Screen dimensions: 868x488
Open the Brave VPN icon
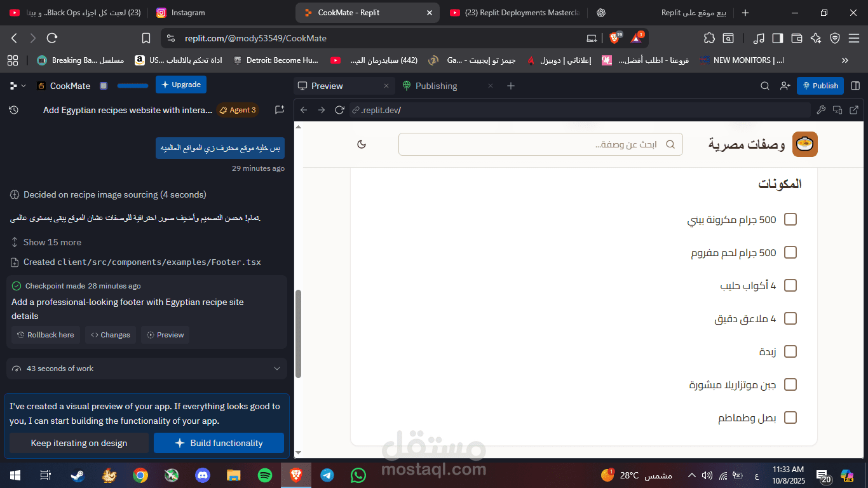(835, 38)
